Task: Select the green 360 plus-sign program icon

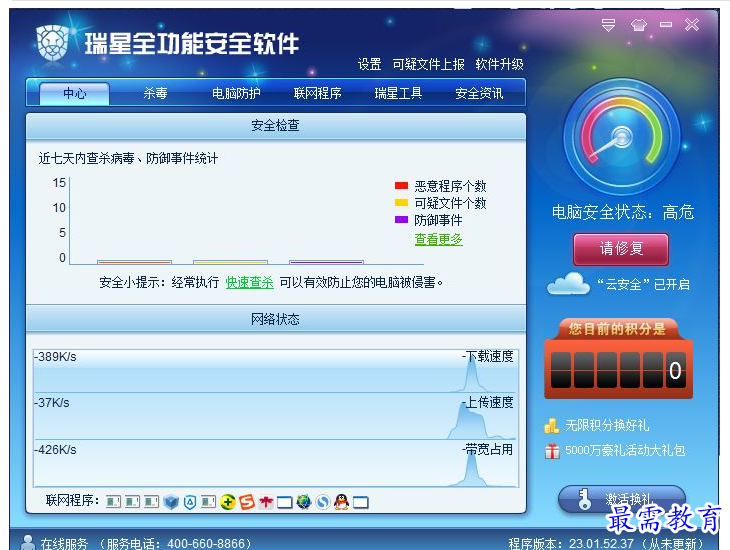Action: click(x=228, y=502)
